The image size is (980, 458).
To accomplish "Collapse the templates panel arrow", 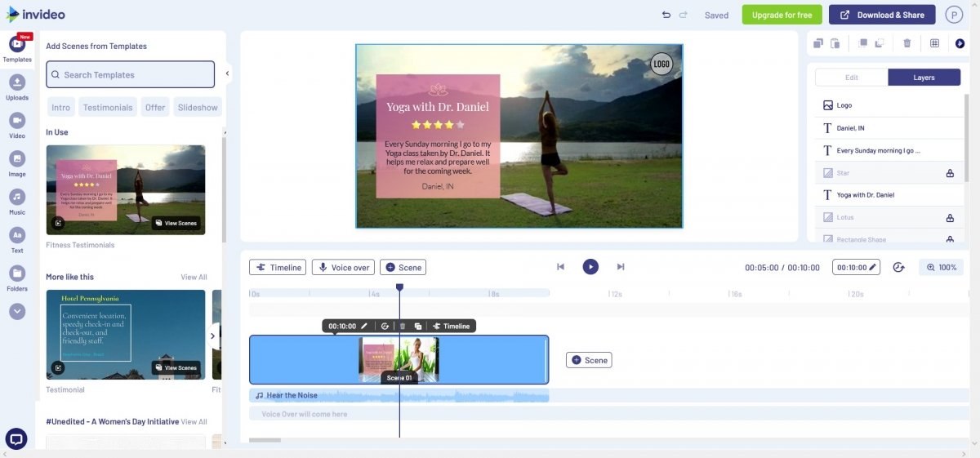I will [228, 73].
